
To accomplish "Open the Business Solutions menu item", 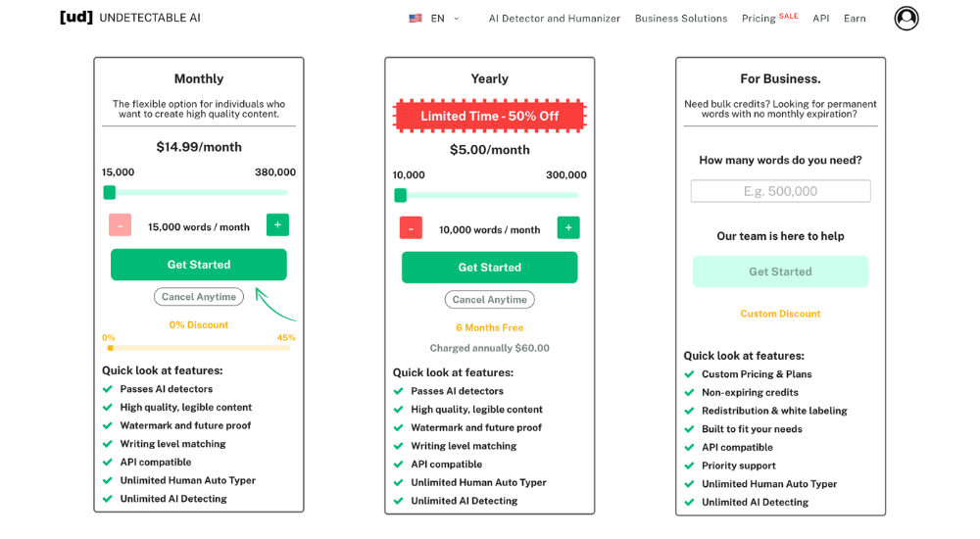I will [681, 19].
